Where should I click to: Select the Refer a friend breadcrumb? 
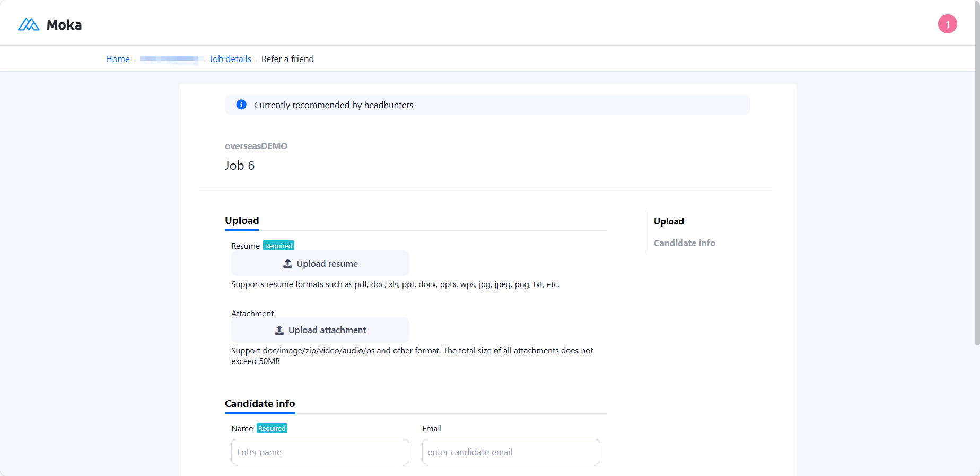click(x=287, y=59)
